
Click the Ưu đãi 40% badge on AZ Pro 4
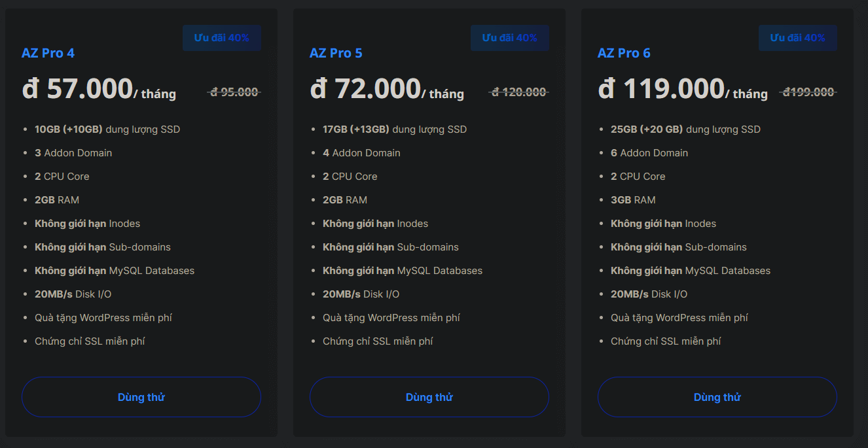point(222,38)
